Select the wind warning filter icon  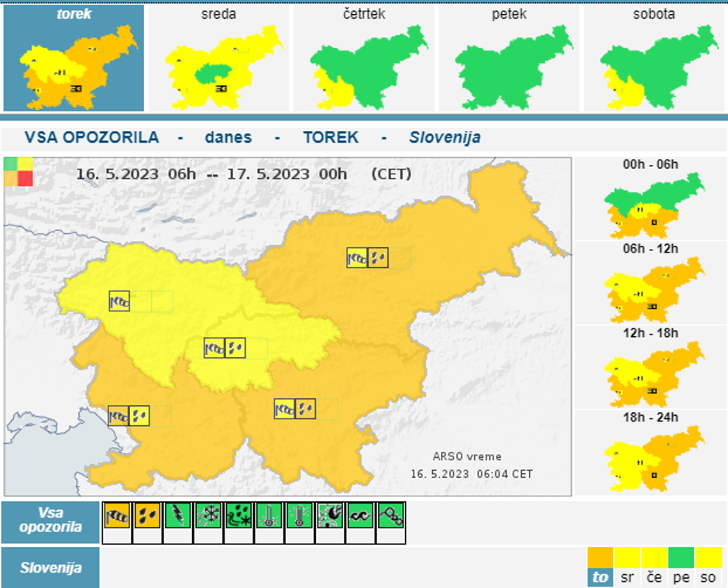(x=117, y=516)
